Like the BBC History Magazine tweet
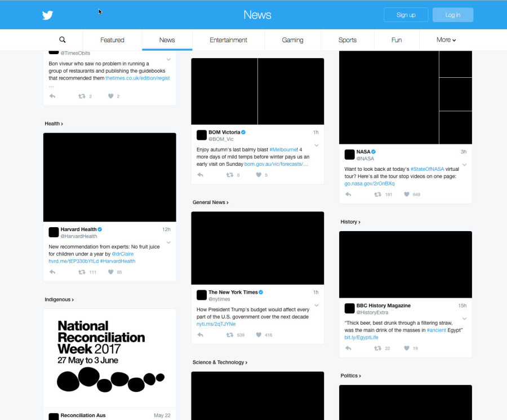This screenshot has height=420, width=507. [x=406, y=348]
